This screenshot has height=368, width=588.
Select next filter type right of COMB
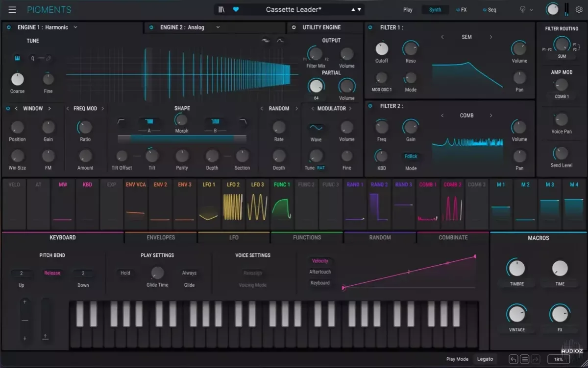coord(491,115)
